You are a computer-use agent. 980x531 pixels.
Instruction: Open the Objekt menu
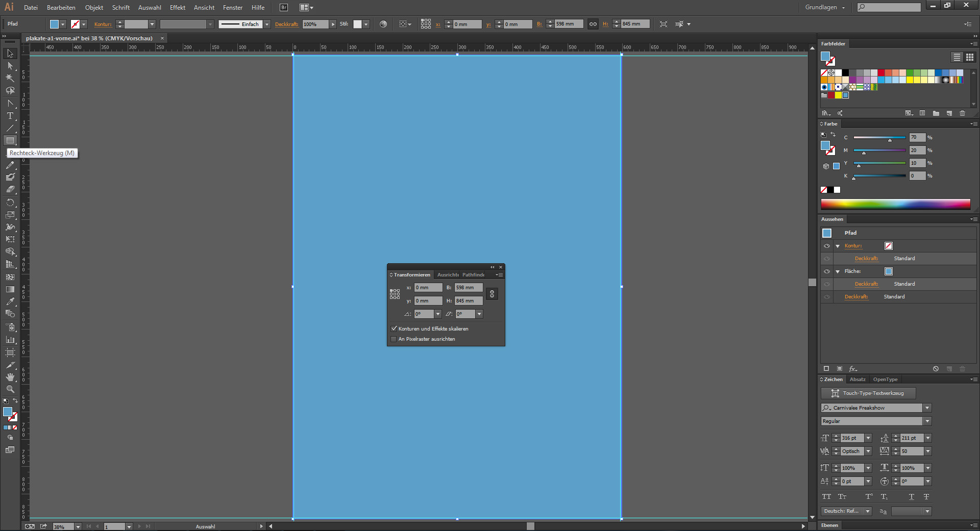94,8
